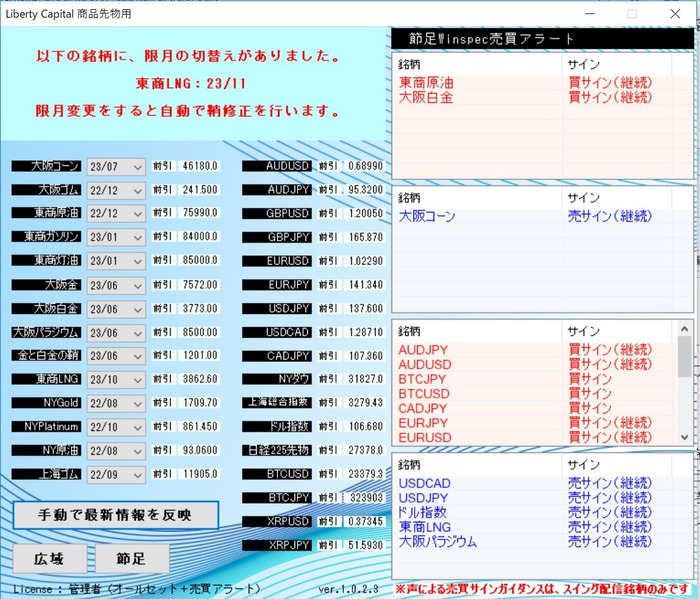Screen dimensions: 700x599
Task: Click the AUDUSD price value 0.68990
Action: 366,166
